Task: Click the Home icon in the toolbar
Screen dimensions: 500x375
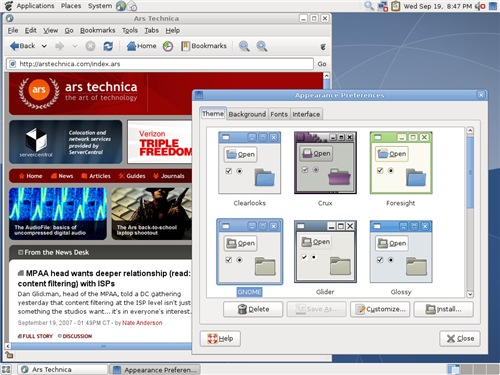Action: point(131,46)
